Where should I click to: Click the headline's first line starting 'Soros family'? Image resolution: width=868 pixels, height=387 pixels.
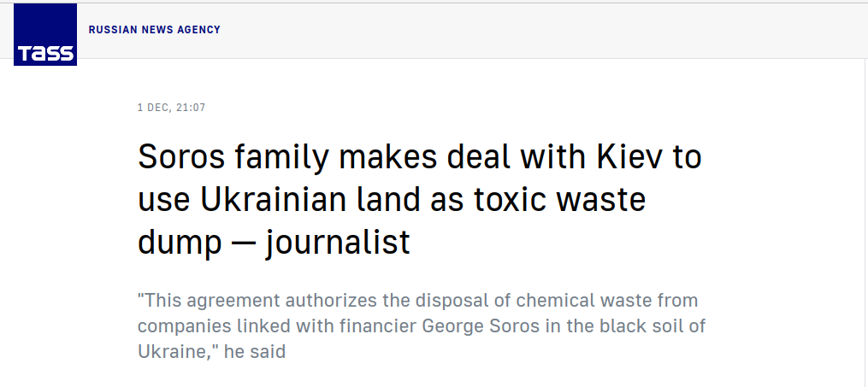pyautogui.click(x=420, y=160)
